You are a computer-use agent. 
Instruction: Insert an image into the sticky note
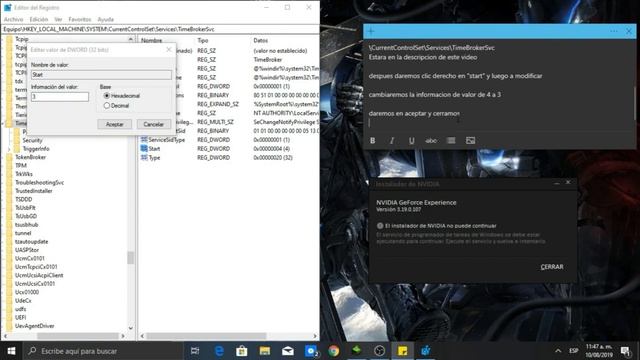point(470,140)
